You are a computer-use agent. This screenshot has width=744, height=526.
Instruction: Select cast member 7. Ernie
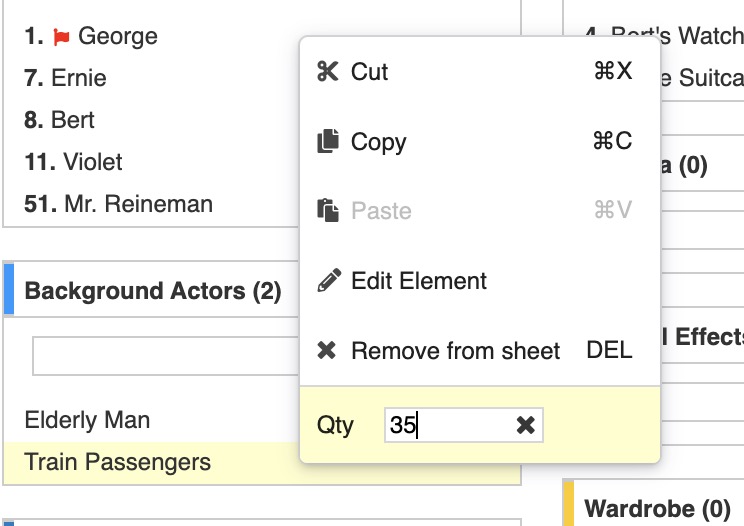coord(65,78)
